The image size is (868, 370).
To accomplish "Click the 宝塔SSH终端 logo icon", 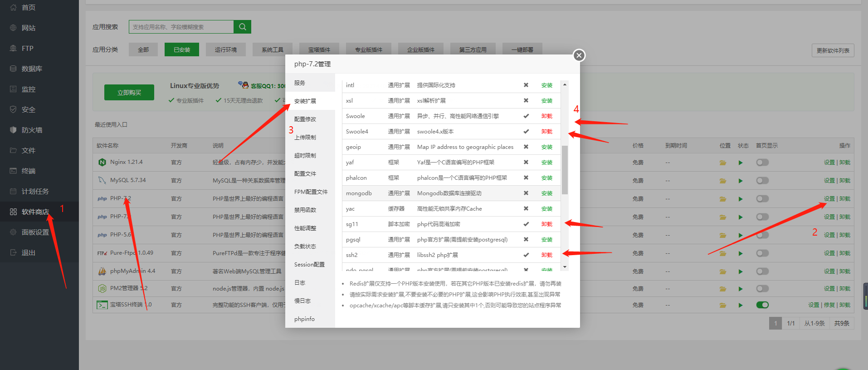I will [x=102, y=305].
